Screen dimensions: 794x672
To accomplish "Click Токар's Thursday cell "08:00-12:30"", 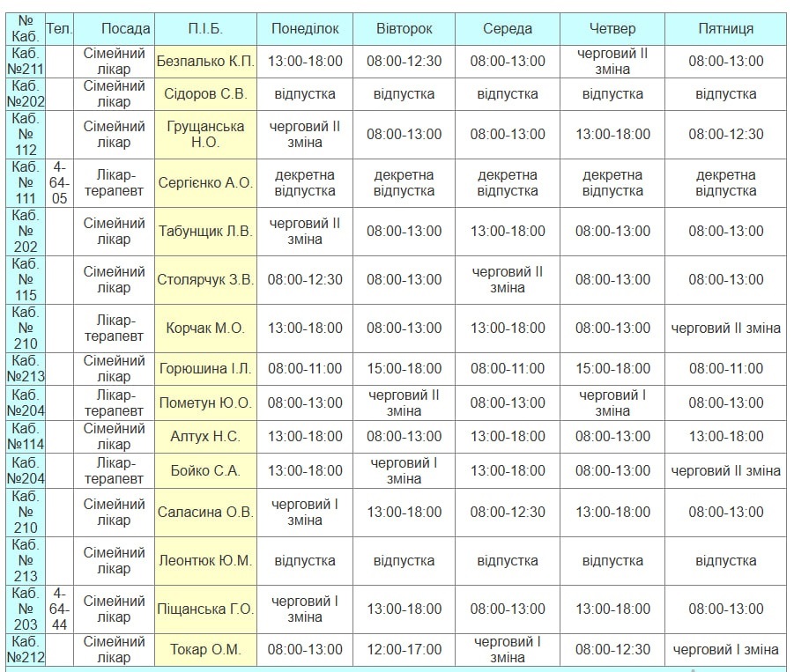I will (612, 650).
